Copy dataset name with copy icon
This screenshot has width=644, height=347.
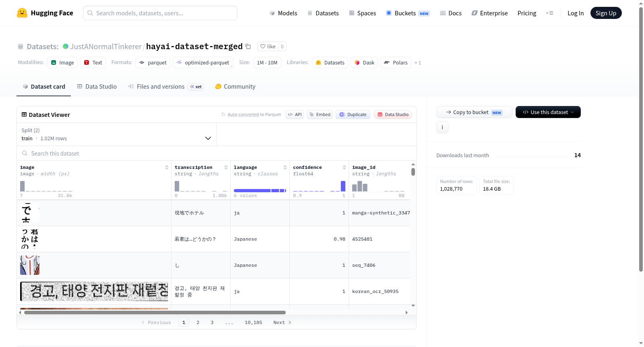click(x=248, y=47)
